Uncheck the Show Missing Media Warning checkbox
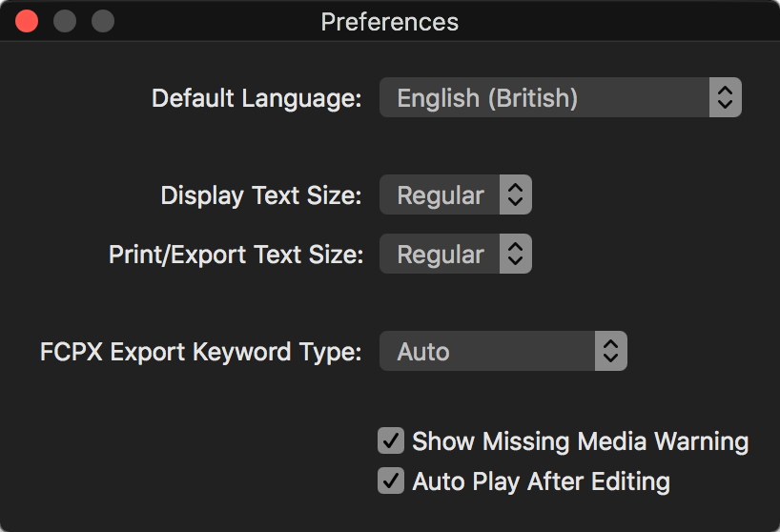 pyautogui.click(x=391, y=440)
